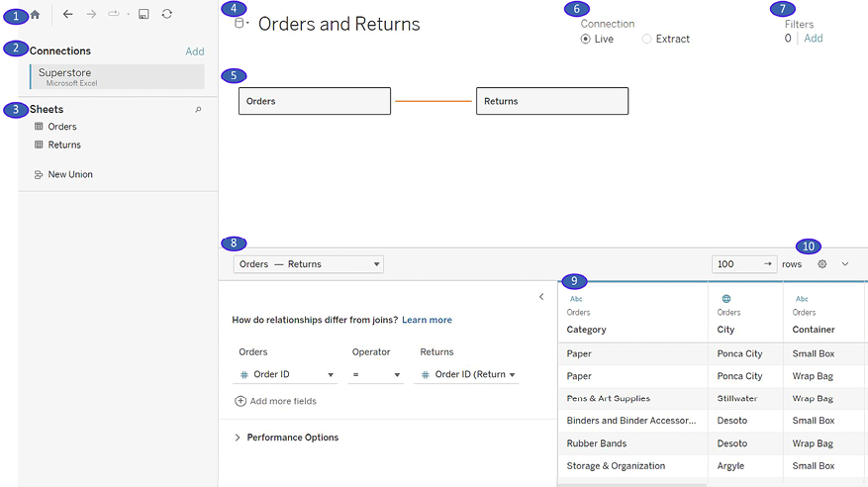Image resolution: width=868 pixels, height=487 pixels.
Task: Click the save icon in toolbar
Action: click(x=144, y=15)
